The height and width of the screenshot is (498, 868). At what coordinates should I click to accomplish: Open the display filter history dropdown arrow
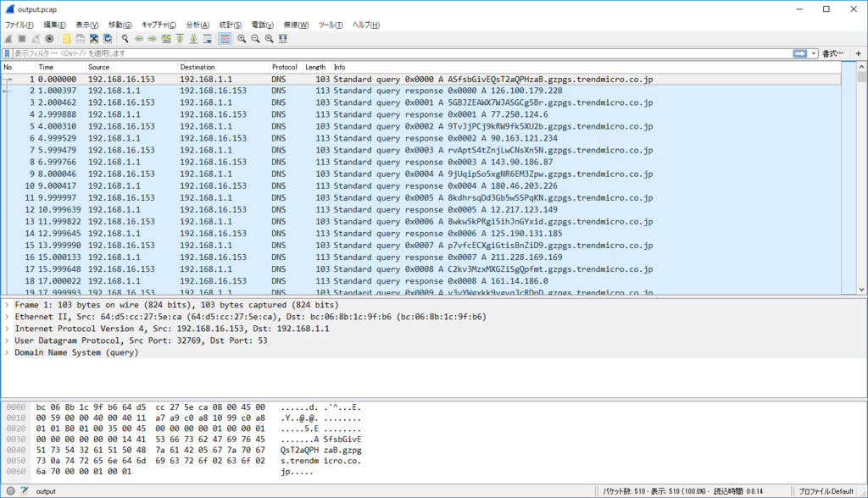[814, 53]
